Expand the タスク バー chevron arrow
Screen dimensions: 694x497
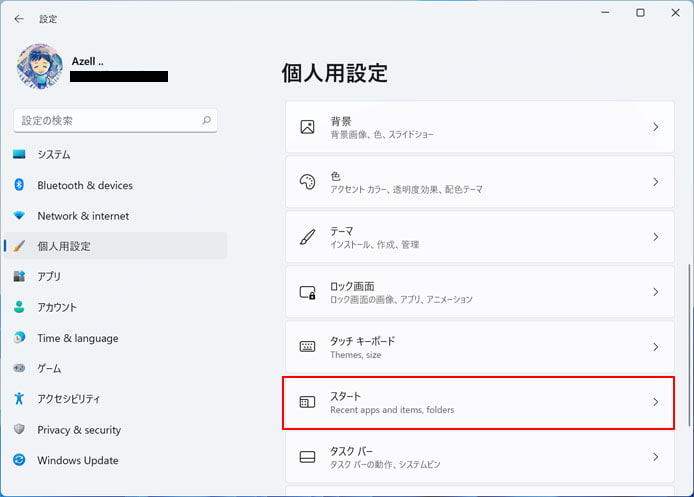click(x=655, y=457)
